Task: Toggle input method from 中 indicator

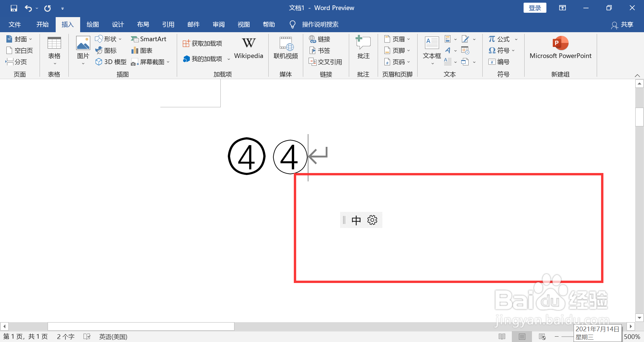Action: pyautogui.click(x=356, y=220)
